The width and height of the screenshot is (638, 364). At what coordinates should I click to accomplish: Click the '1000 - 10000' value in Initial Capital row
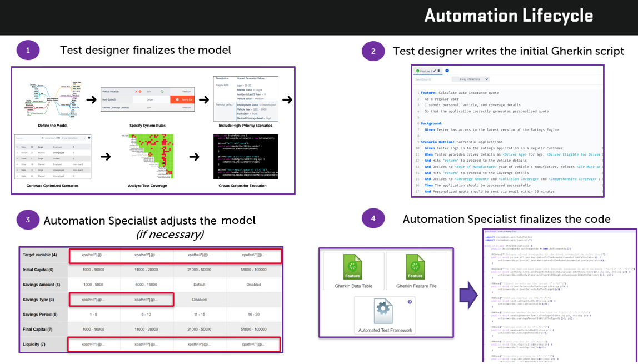pyautogui.click(x=93, y=270)
